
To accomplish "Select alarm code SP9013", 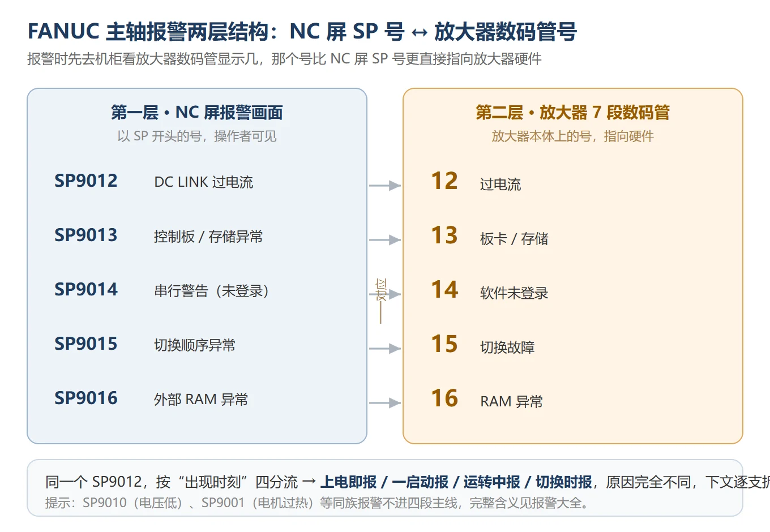I will 86,235.
